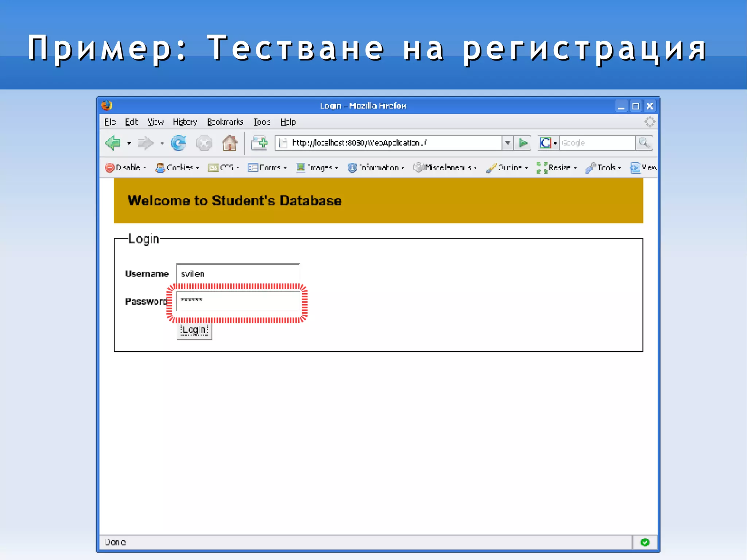
Task: Open the Edit menu
Action: [131, 122]
